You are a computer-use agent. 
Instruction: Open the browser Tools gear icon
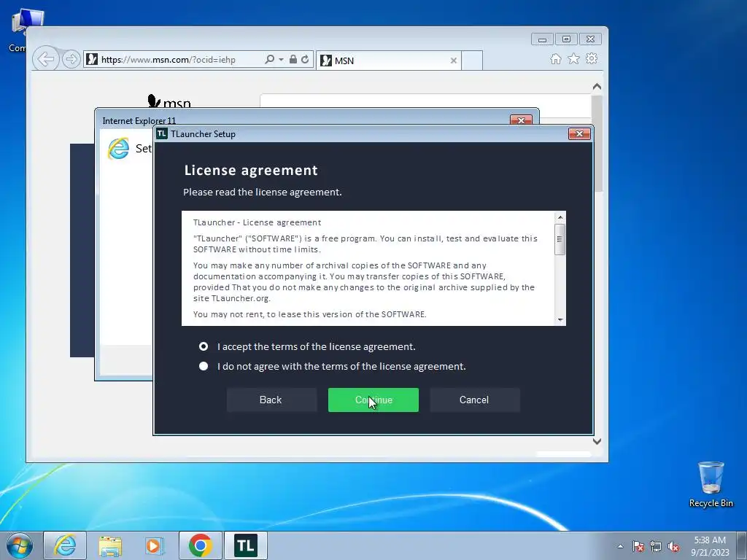(592, 58)
